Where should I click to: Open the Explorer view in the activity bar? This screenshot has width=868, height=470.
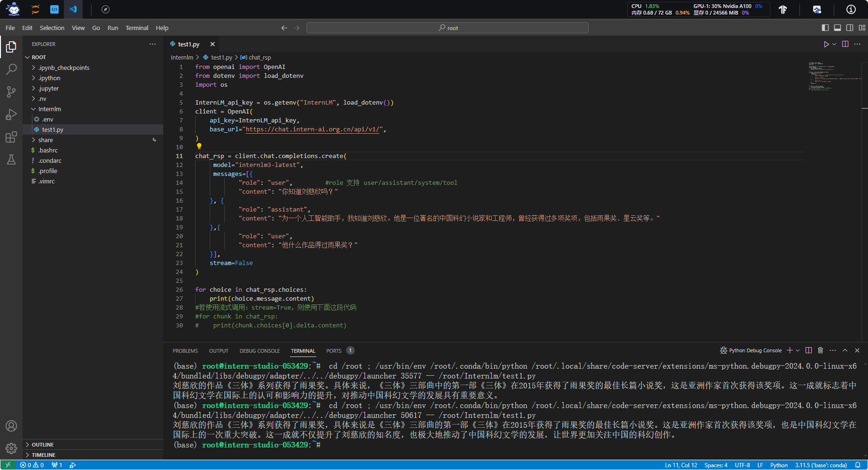(11, 47)
